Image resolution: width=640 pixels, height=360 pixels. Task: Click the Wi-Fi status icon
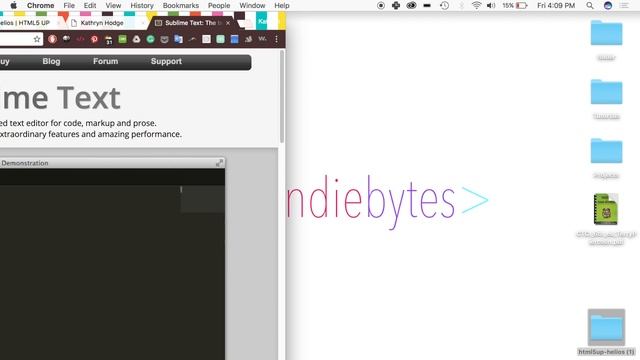pos(476,5)
